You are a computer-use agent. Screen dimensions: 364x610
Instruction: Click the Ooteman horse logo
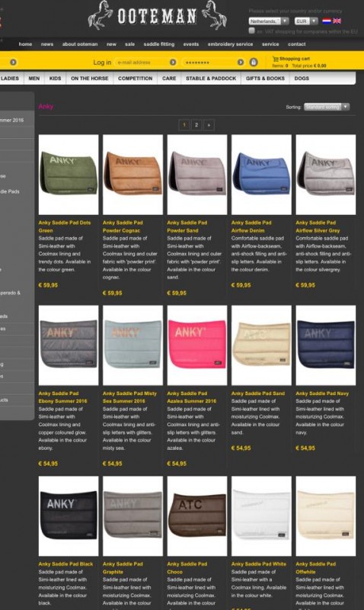click(157, 15)
